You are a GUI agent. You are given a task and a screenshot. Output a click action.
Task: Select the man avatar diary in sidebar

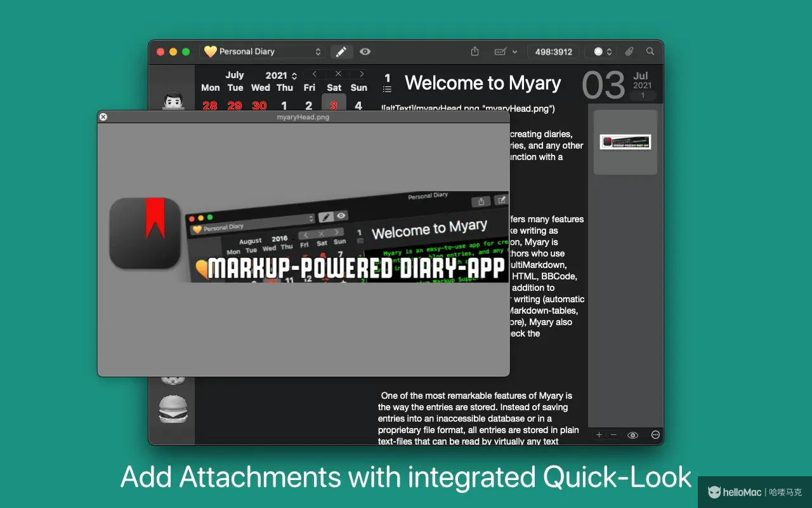click(x=173, y=101)
